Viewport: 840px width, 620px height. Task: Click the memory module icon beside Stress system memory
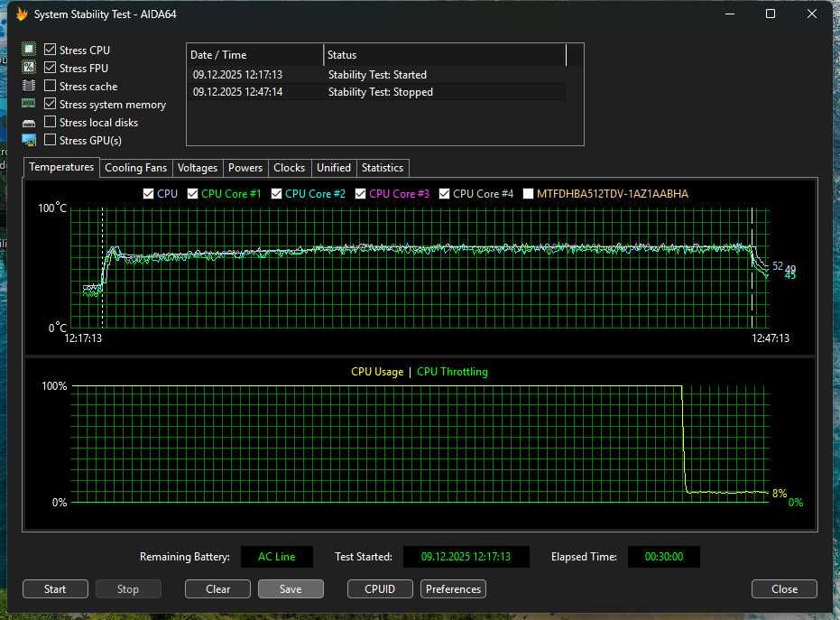coord(29,104)
